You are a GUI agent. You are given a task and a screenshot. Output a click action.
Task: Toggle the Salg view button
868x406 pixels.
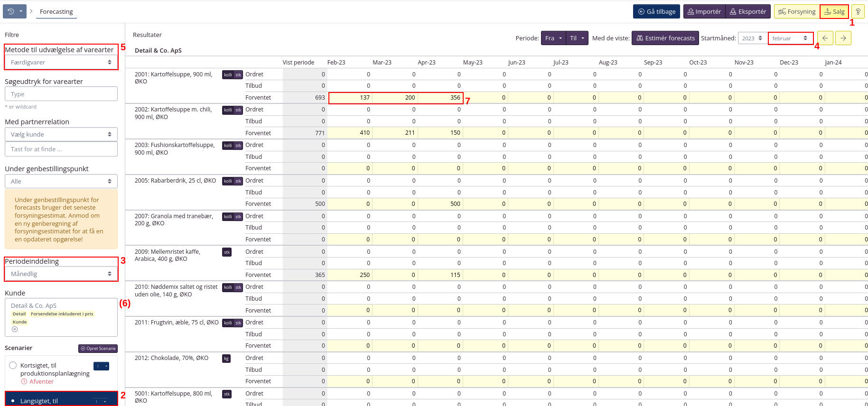(x=834, y=11)
